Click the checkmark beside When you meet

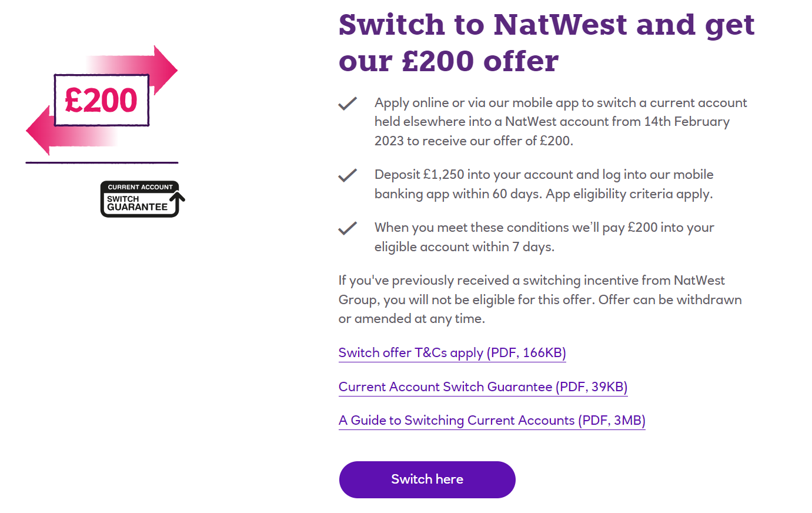tap(347, 228)
